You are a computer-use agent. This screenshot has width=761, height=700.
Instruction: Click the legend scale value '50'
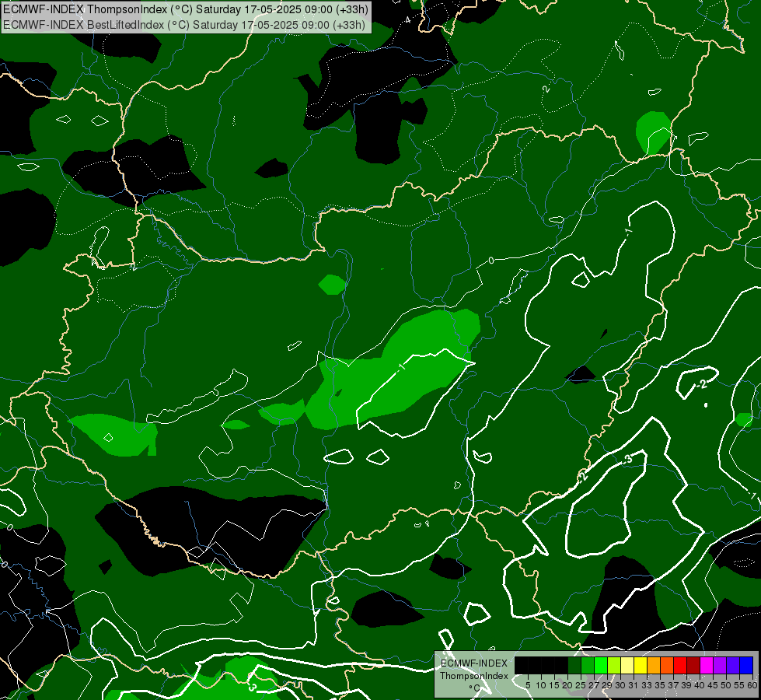726,685
